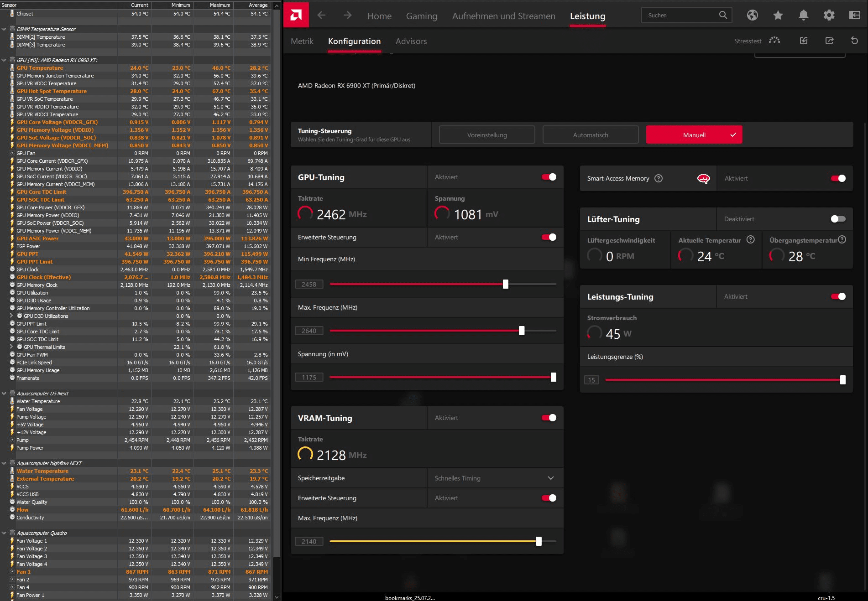Open settings gear icon
The height and width of the screenshot is (601, 868).
829,15
